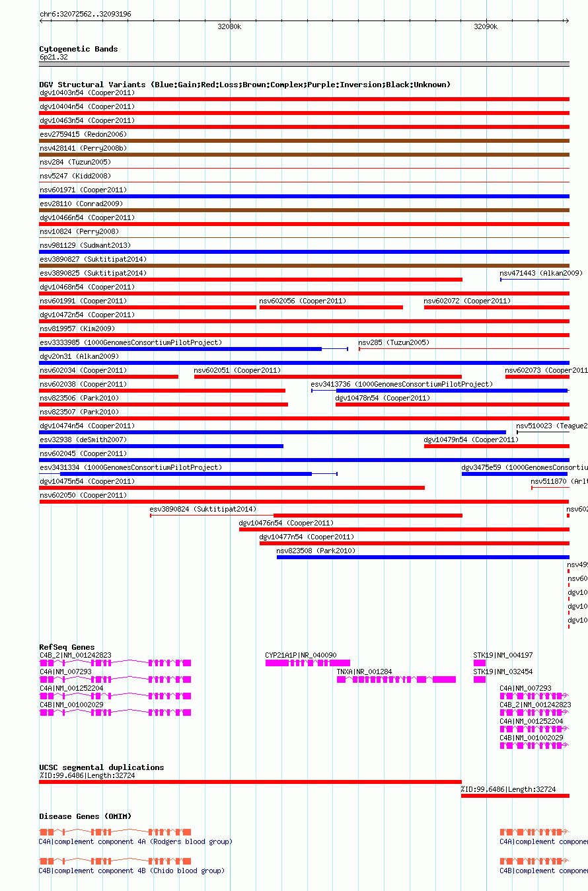588x891 pixels.
Task: Select the gray 6p21.32 cytogenetic band bar
Action: (x=304, y=64)
